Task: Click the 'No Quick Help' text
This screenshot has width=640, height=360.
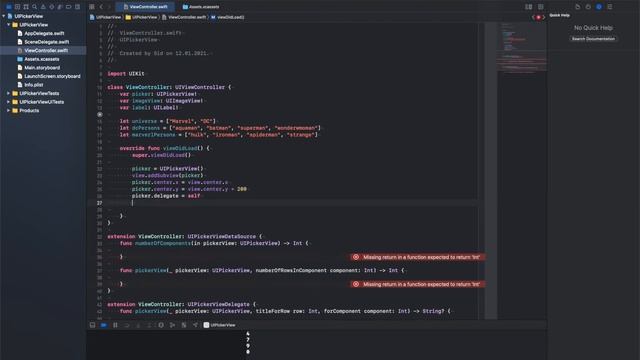Action: click(593, 28)
